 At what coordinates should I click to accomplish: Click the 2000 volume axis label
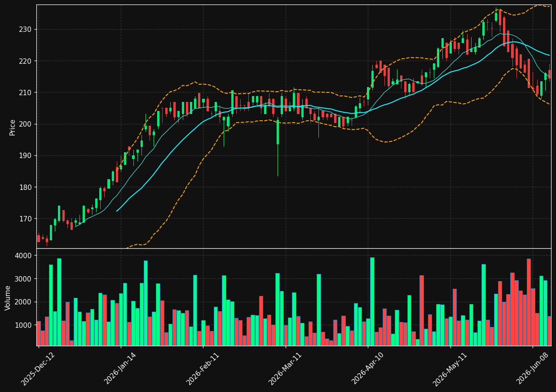tap(24, 302)
